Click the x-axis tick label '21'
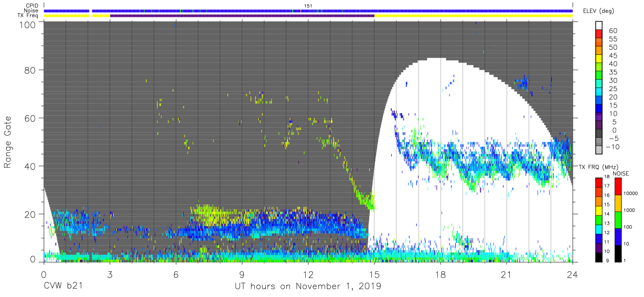 click(x=507, y=274)
